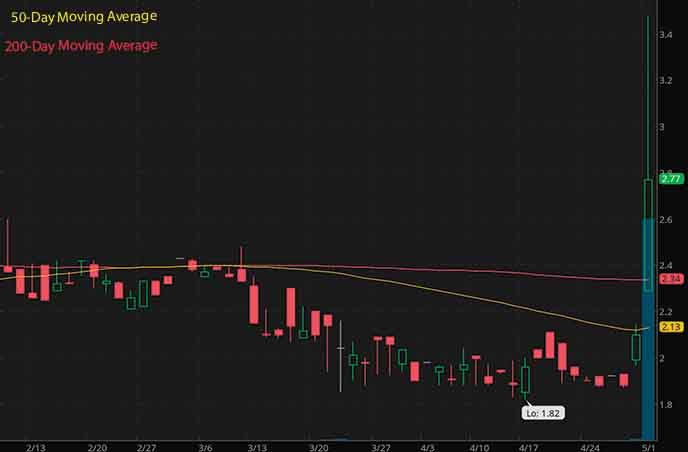Click the 5/1 date label on time axis
688x452 pixels.
(x=649, y=448)
